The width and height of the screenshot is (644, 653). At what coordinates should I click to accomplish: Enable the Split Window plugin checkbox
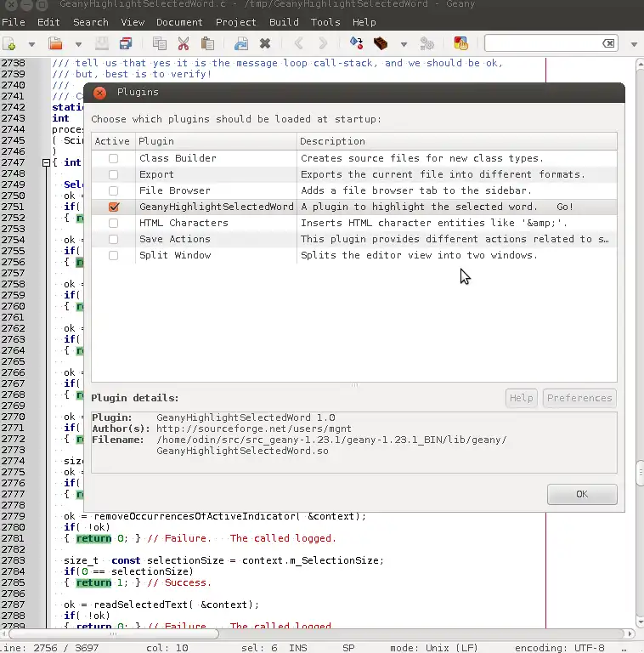click(113, 255)
